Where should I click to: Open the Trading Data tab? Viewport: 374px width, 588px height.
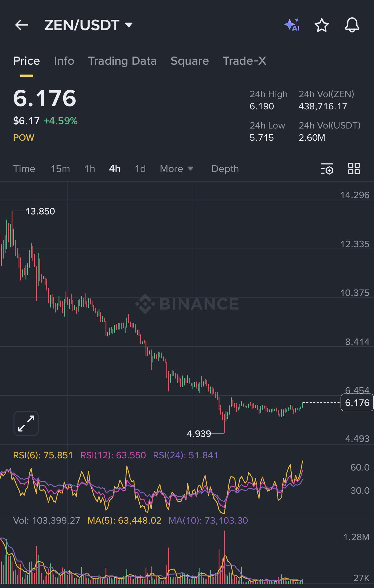122,61
